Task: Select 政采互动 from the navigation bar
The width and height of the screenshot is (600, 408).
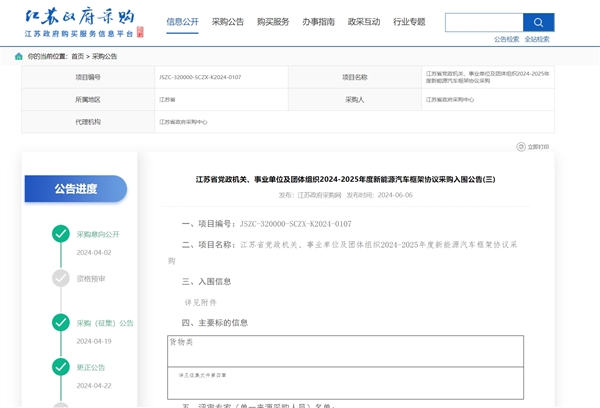Action: point(363,22)
